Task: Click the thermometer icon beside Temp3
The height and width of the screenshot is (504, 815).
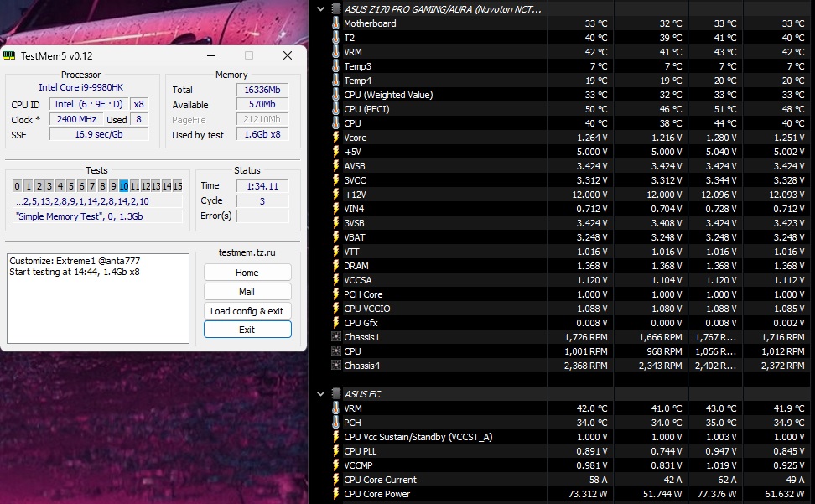Action: point(335,66)
